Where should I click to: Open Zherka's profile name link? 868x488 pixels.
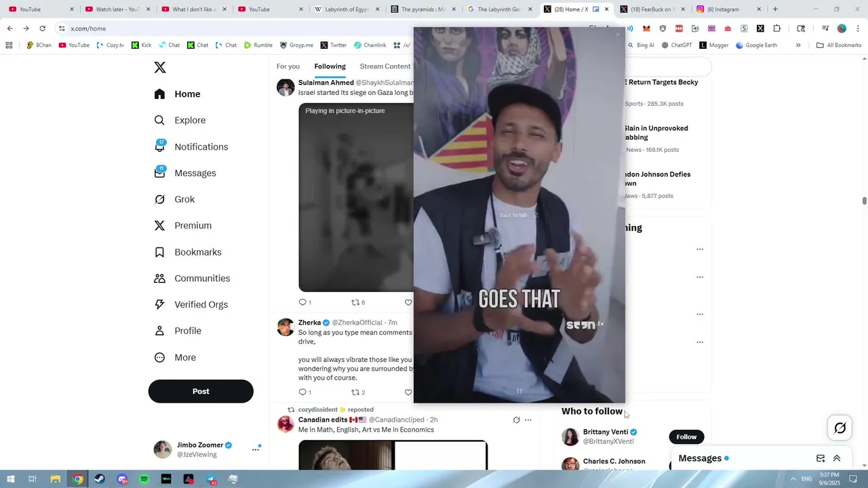click(309, 323)
